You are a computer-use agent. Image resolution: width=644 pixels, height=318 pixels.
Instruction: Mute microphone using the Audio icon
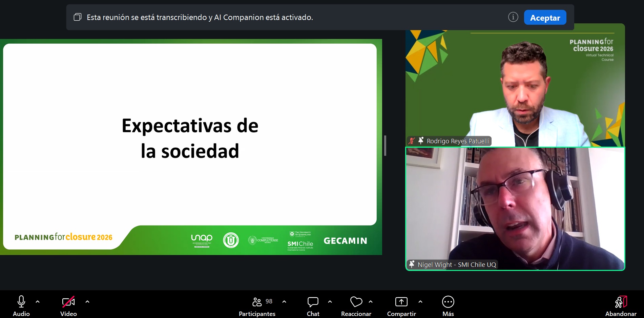pos(21,301)
